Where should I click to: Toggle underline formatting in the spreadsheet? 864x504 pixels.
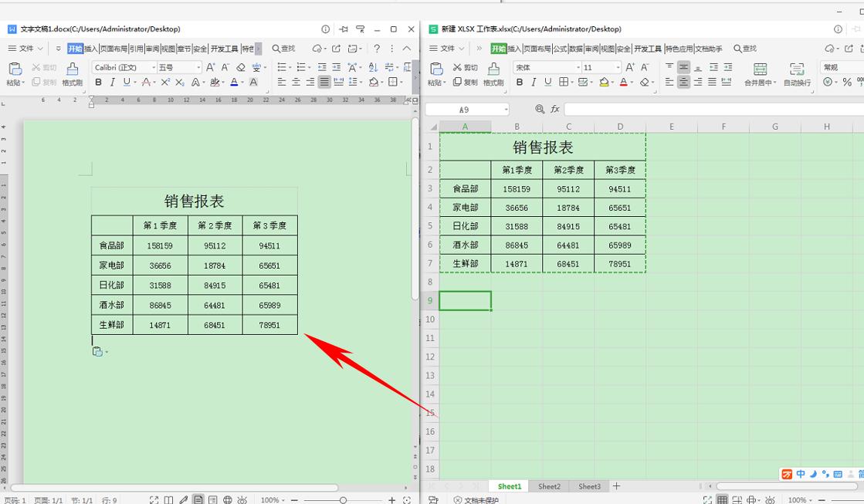(x=548, y=82)
